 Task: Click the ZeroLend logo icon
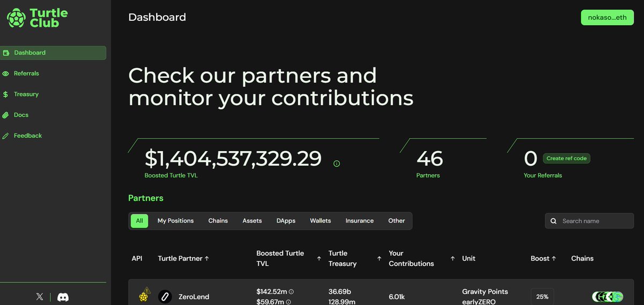tap(165, 296)
